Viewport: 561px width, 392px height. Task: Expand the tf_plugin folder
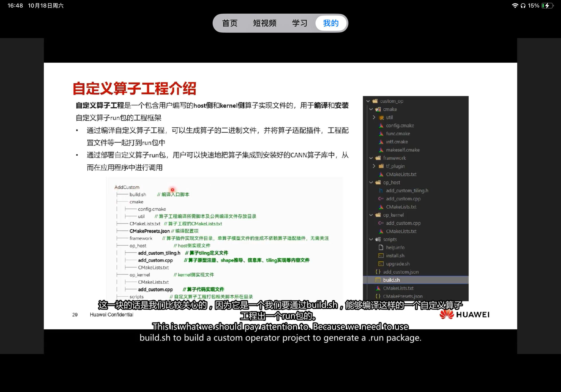(374, 166)
